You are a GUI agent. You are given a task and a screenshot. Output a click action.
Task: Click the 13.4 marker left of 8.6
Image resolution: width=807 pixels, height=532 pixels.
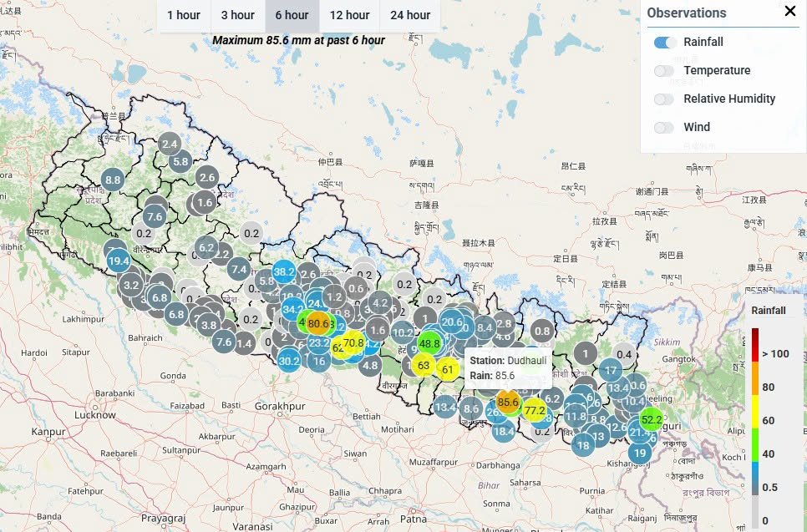coord(444,408)
